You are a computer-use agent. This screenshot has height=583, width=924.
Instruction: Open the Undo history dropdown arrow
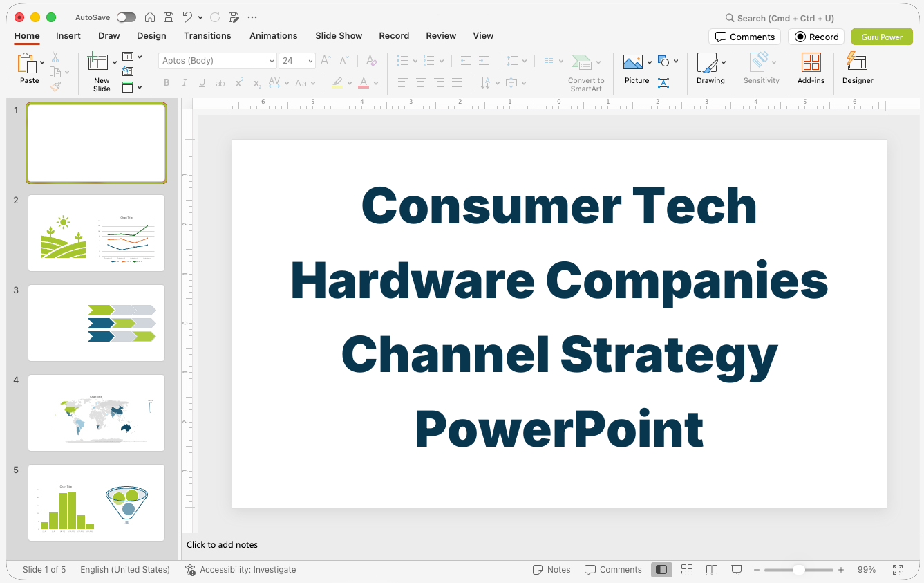200,17
